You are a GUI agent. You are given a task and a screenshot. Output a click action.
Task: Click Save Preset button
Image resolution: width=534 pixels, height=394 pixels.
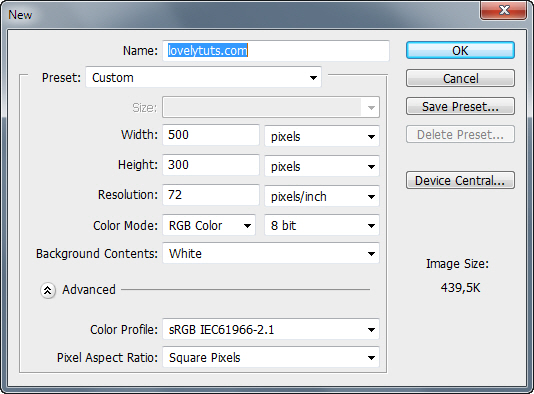tap(460, 106)
